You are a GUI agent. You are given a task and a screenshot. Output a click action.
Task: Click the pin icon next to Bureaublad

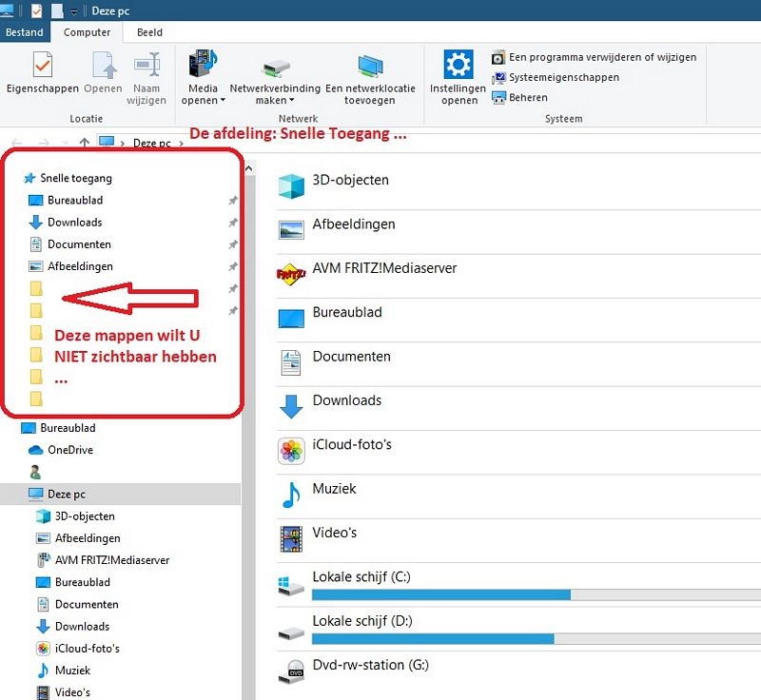tap(233, 201)
